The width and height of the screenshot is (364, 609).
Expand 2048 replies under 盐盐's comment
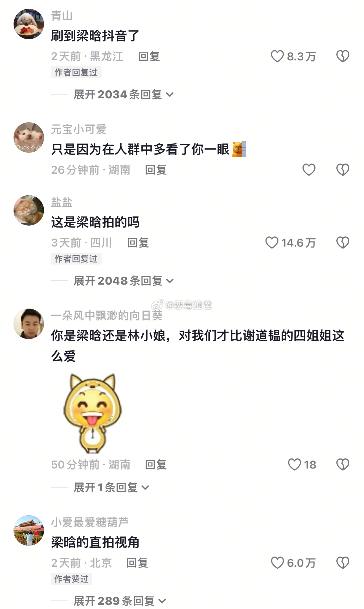click(x=124, y=281)
